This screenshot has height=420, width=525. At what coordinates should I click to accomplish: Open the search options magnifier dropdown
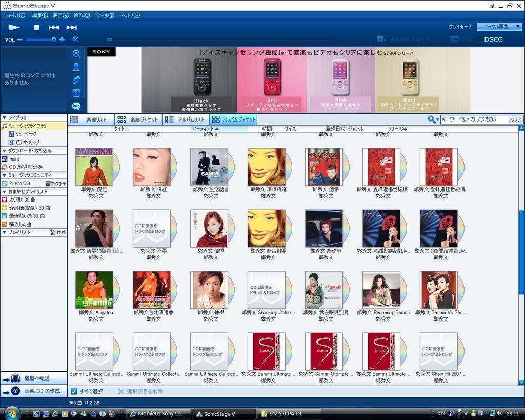433,119
